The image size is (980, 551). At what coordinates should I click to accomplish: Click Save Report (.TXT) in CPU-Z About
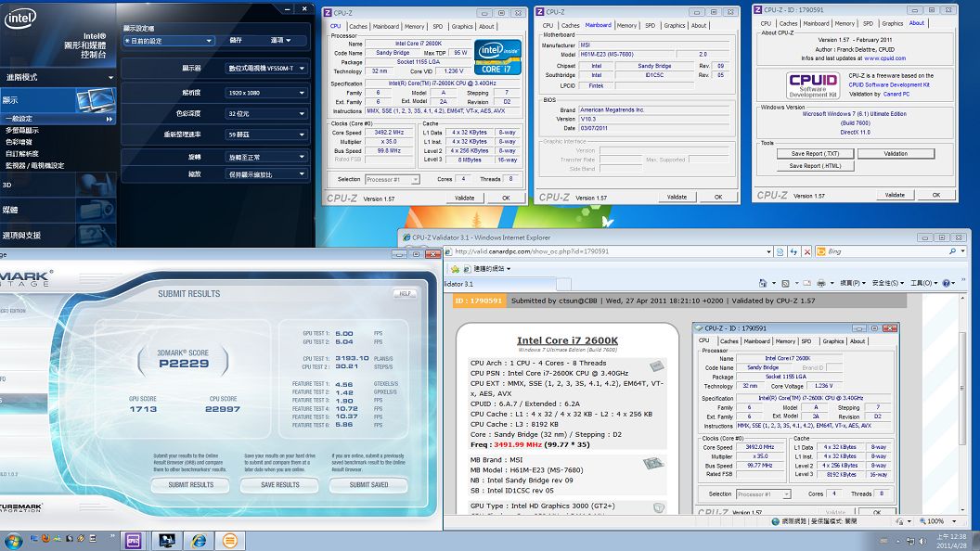815,154
